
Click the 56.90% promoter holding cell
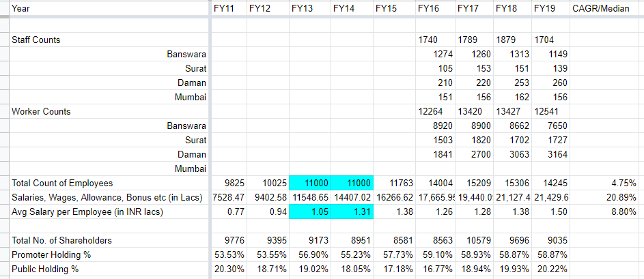pos(310,254)
